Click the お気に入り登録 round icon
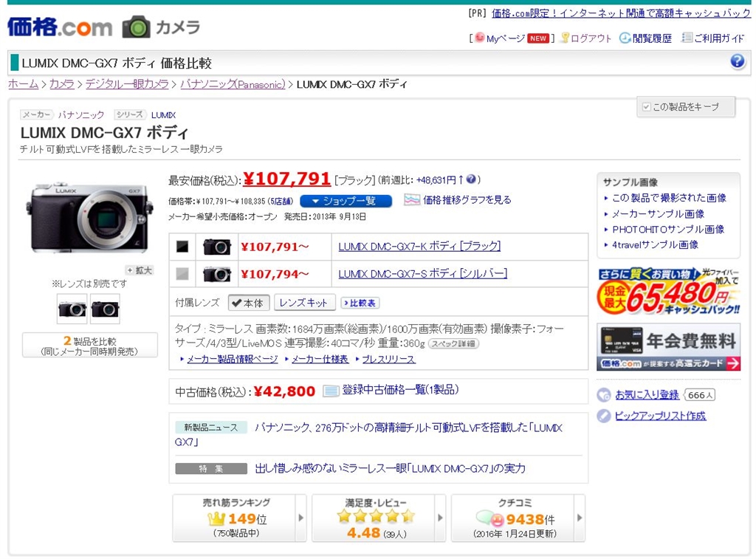This screenshot has width=756, height=559. [604, 395]
